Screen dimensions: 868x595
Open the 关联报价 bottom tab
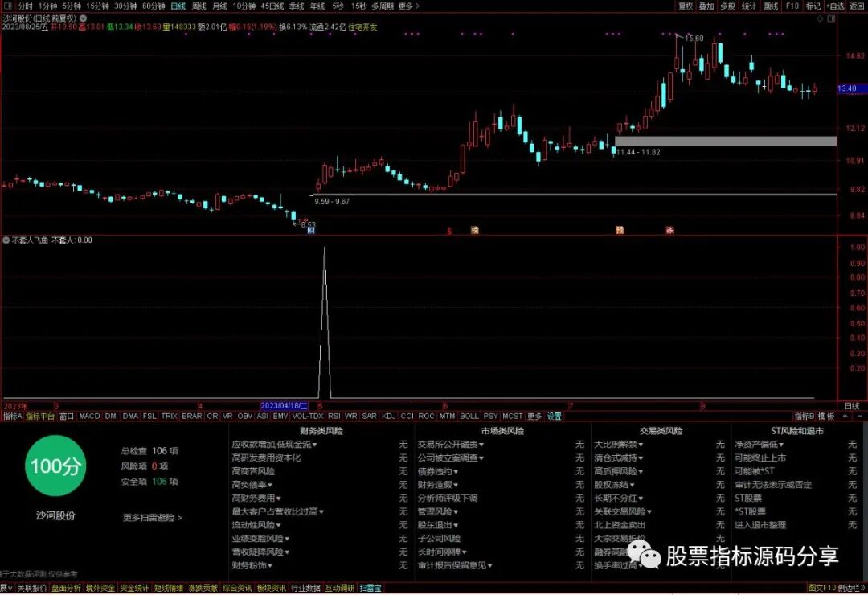point(31,589)
